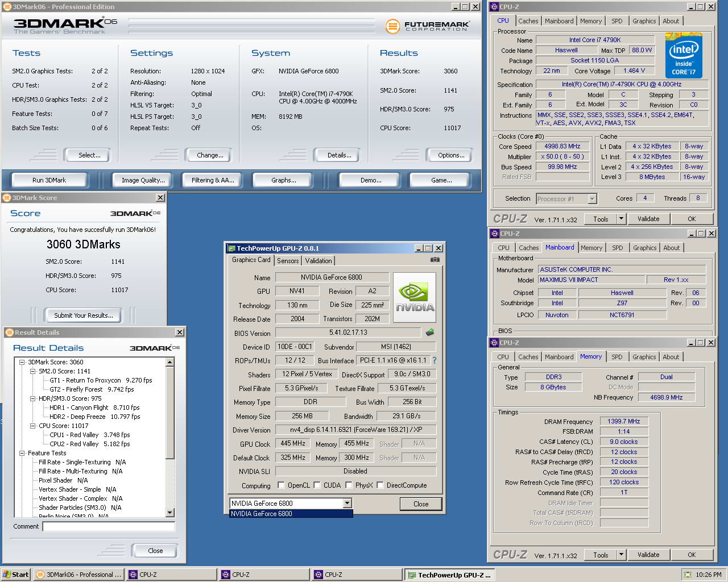The height and width of the screenshot is (582, 728).
Task: Click the Filtering & AA... button
Action: [213, 180]
